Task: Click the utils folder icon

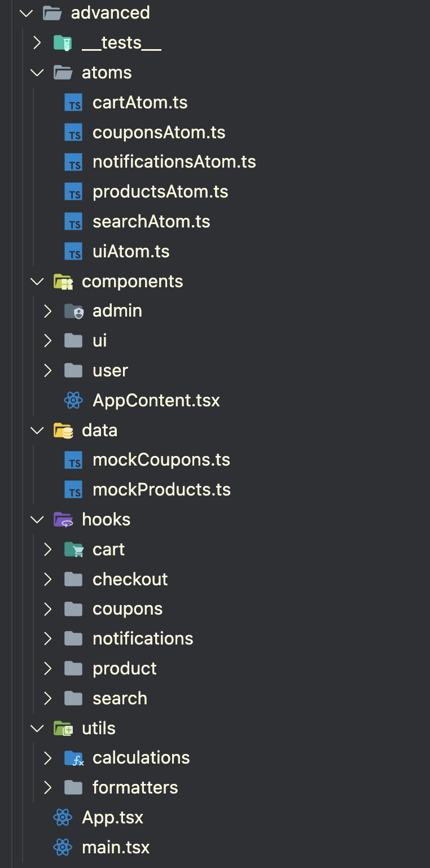Action: 63,729
